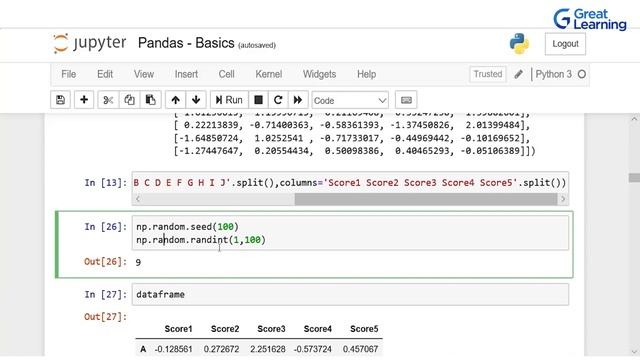The image size is (640, 360).
Task: Rename notebook via Pandas - Basics title
Action: tap(186, 43)
